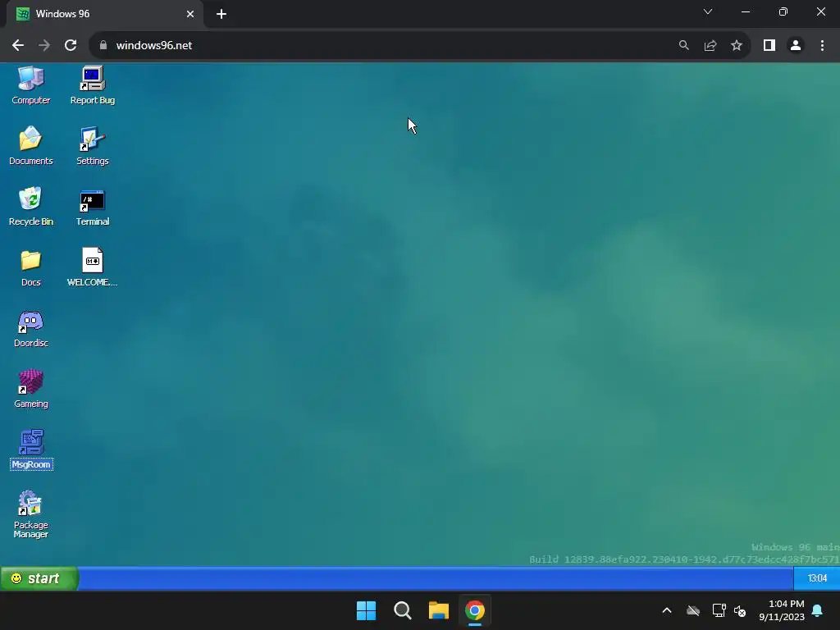Open the Documents folder icon
The height and width of the screenshot is (630, 840).
[31, 146]
